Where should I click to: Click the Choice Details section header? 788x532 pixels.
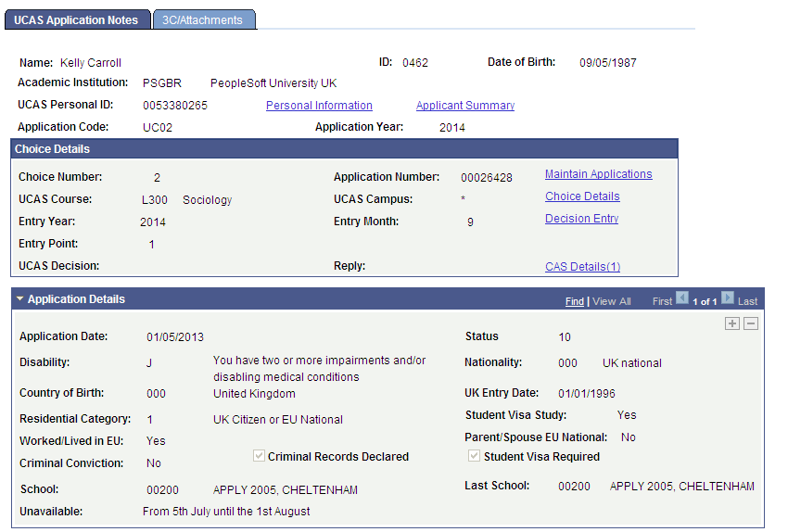pos(344,149)
